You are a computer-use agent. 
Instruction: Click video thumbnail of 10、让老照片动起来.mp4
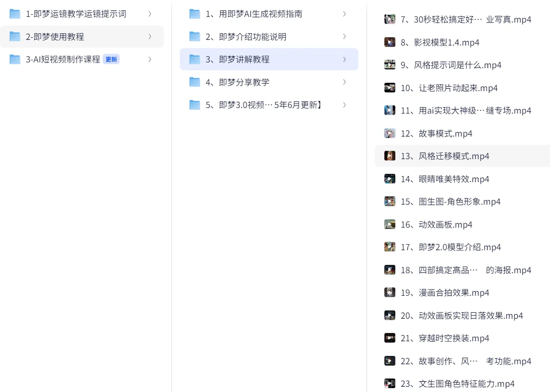point(390,88)
